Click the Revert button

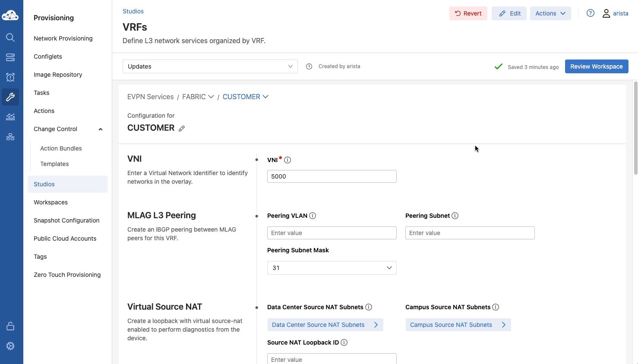pyautogui.click(x=468, y=13)
